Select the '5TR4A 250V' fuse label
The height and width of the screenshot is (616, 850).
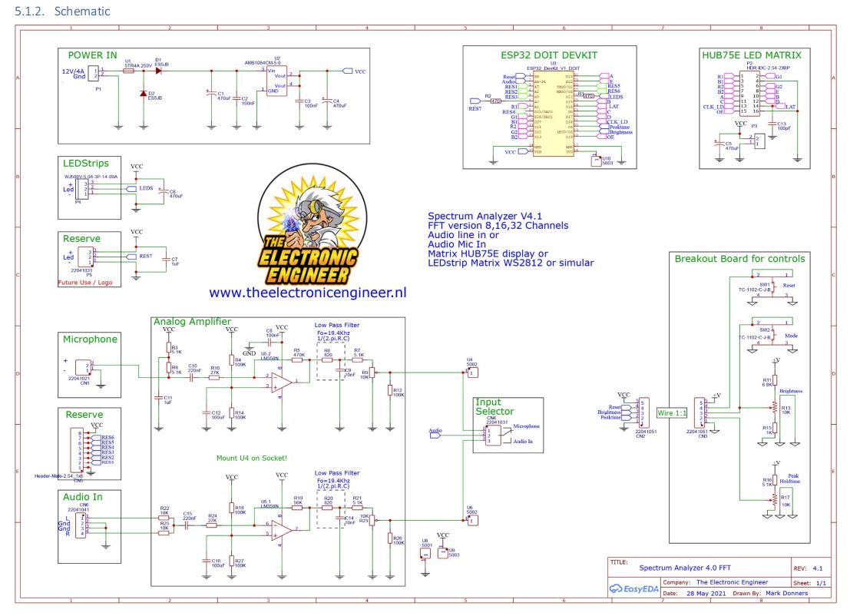pyautogui.click(x=138, y=65)
